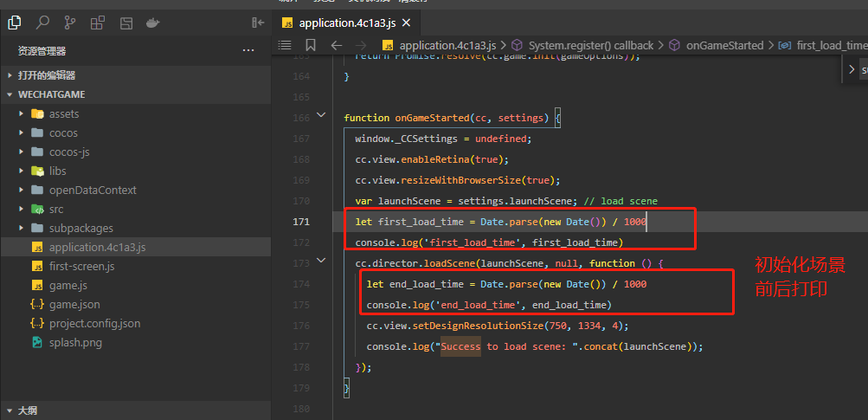Collapse the 大纲 outline section

coord(136,410)
